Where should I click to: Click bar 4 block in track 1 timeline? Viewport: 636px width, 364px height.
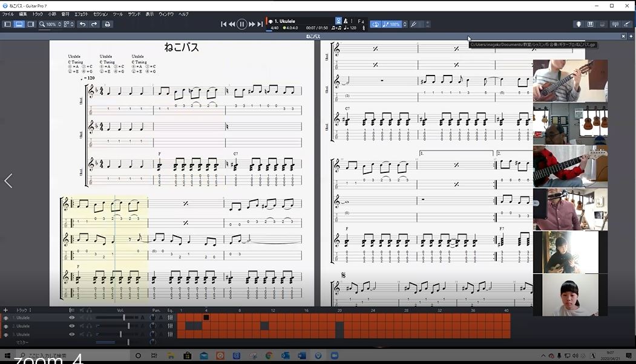(x=206, y=318)
